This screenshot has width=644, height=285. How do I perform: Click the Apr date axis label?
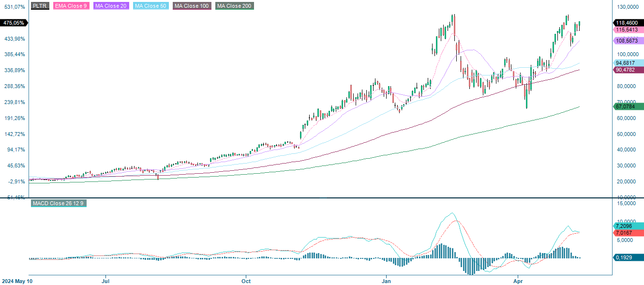518,281
